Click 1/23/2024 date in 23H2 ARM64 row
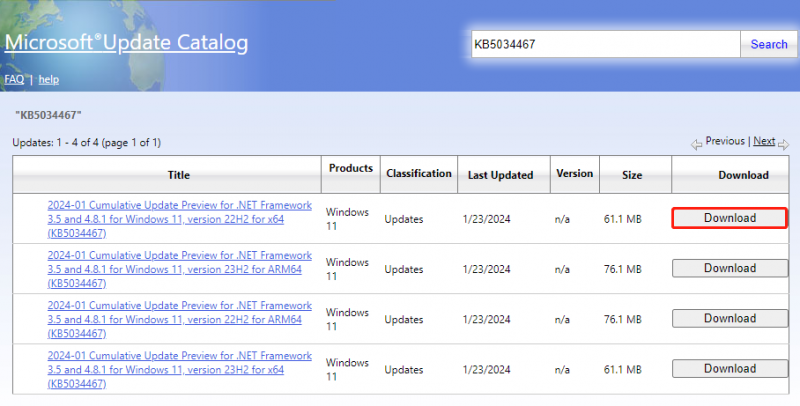 click(x=486, y=269)
